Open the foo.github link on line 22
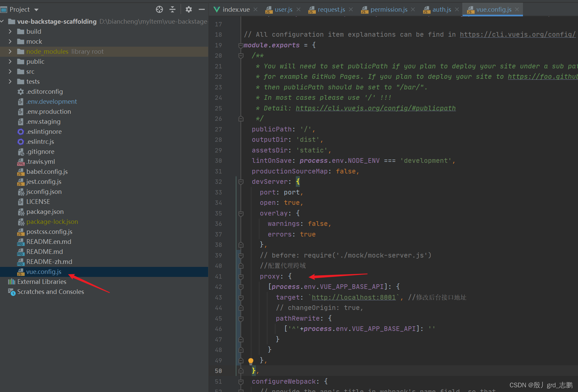Viewport: 578px width, 392px height. [543, 76]
